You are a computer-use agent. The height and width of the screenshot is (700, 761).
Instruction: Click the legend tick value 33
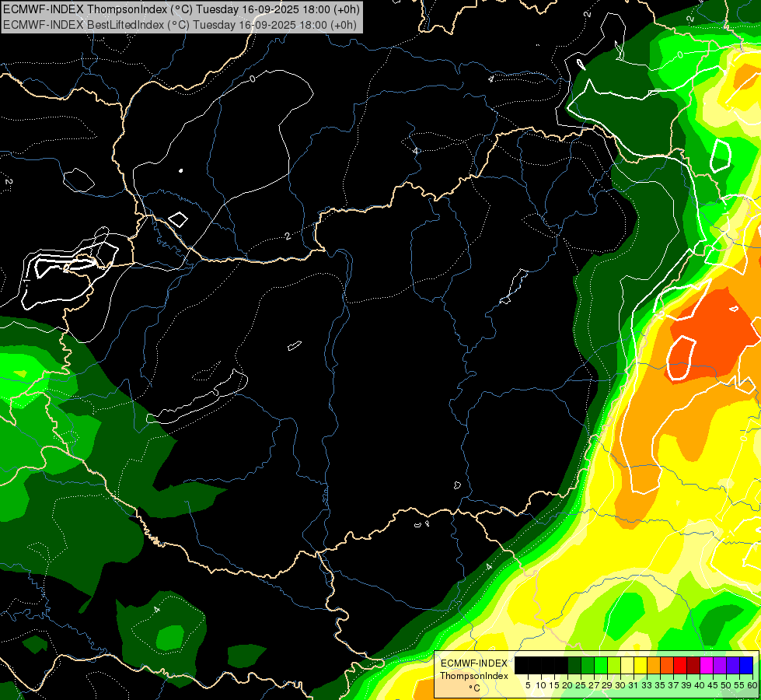647,685
